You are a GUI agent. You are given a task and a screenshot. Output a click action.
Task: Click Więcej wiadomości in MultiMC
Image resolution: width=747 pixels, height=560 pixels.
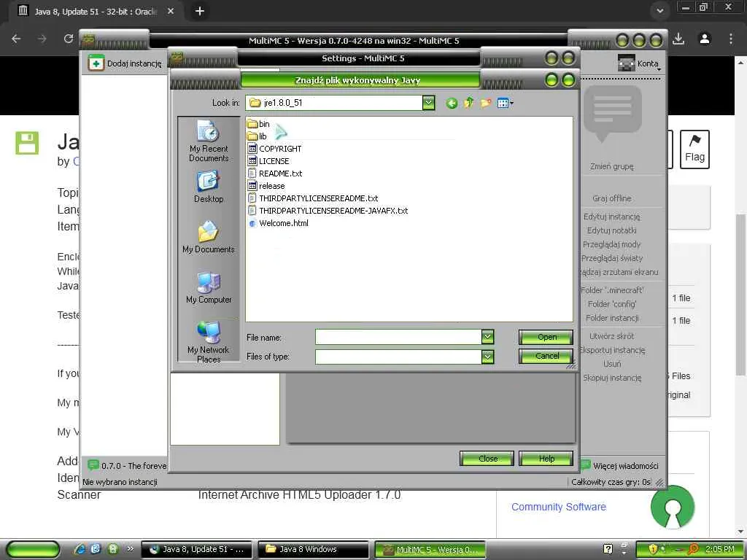click(620, 466)
